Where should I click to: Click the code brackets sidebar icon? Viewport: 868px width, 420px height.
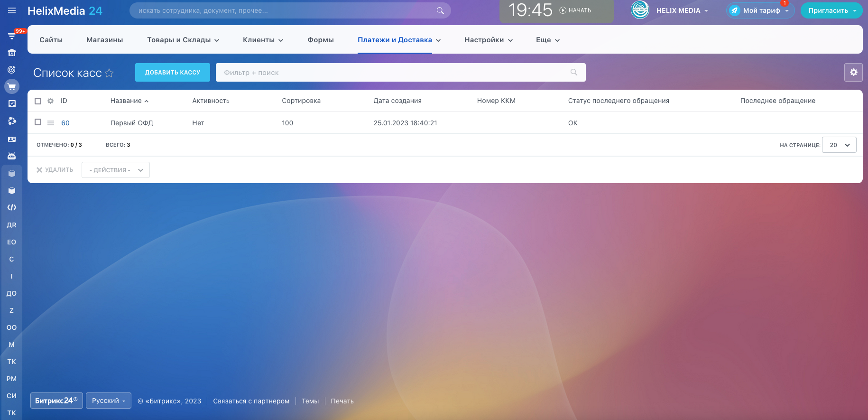click(x=12, y=207)
